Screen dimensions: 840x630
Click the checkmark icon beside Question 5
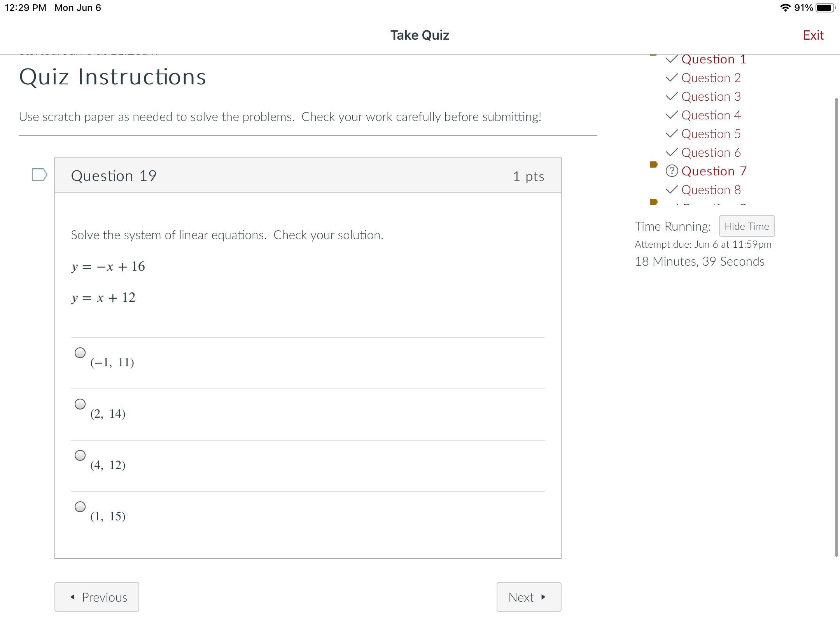tap(672, 134)
